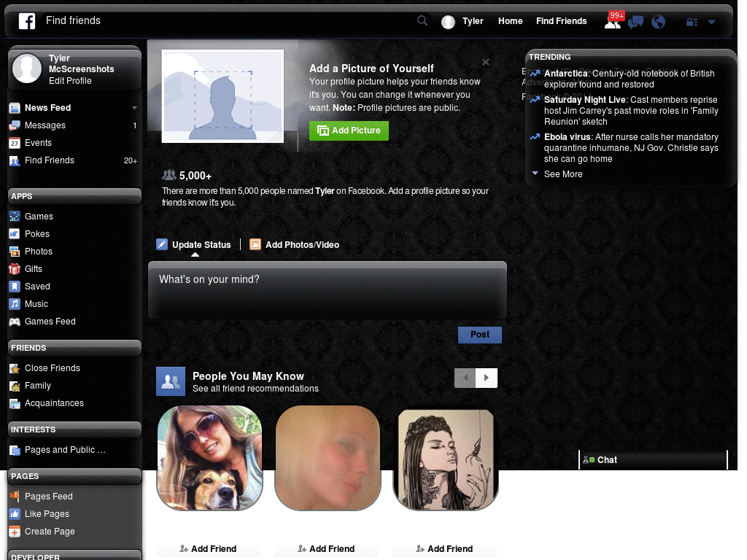747x560 pixels.
Task: Click the Family list icon
Action: click(x=15, y=386)
